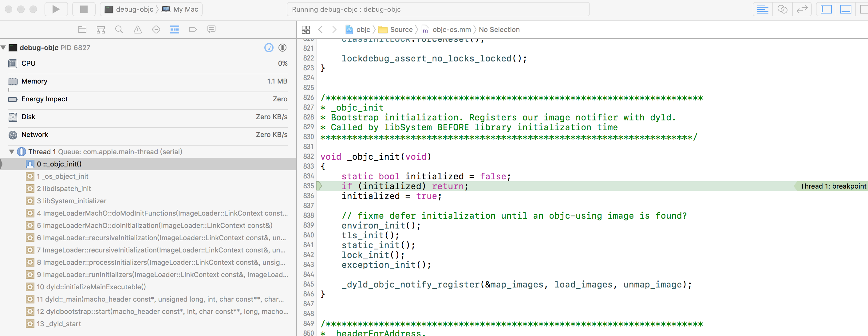The width and height of the screenshot is (868, 336).
Task: Show the Assistant editor overlapping circles
Action: tap(782, 9)
